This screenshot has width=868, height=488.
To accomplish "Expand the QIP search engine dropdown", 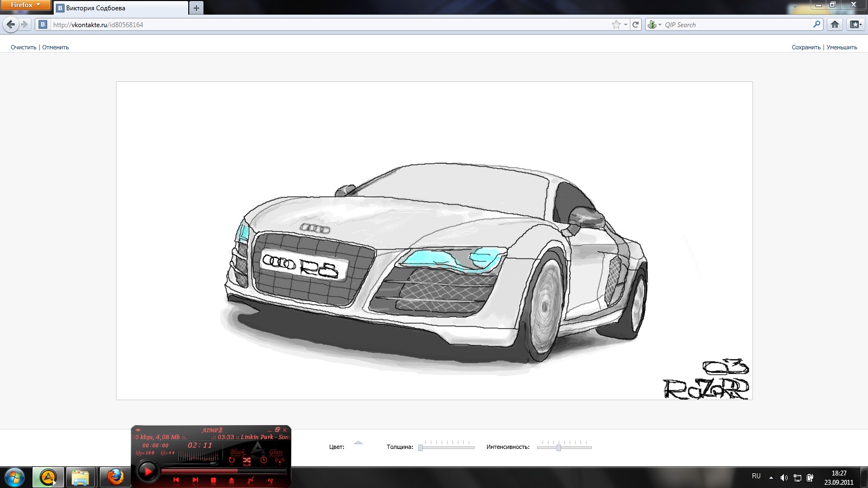I will [654, 24].
